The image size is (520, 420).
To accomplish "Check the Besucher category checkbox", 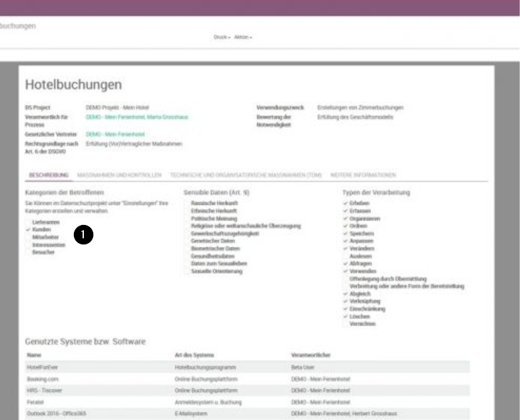I will click(x=28, y=253).
